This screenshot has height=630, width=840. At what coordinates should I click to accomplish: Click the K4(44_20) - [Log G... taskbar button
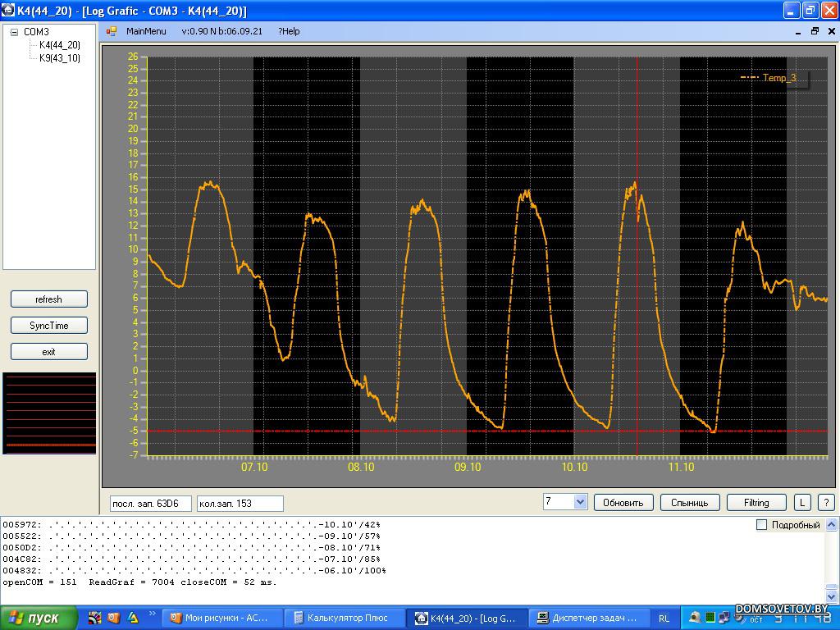click(x=466, y=619)
